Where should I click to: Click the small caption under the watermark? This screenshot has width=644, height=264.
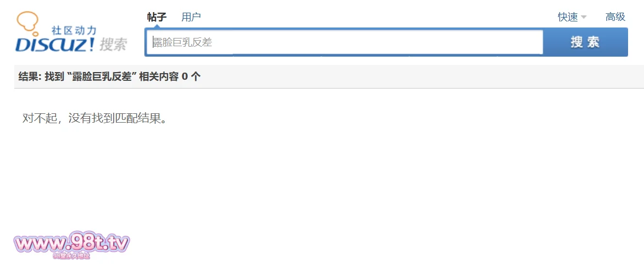click(x=71, y=256)
